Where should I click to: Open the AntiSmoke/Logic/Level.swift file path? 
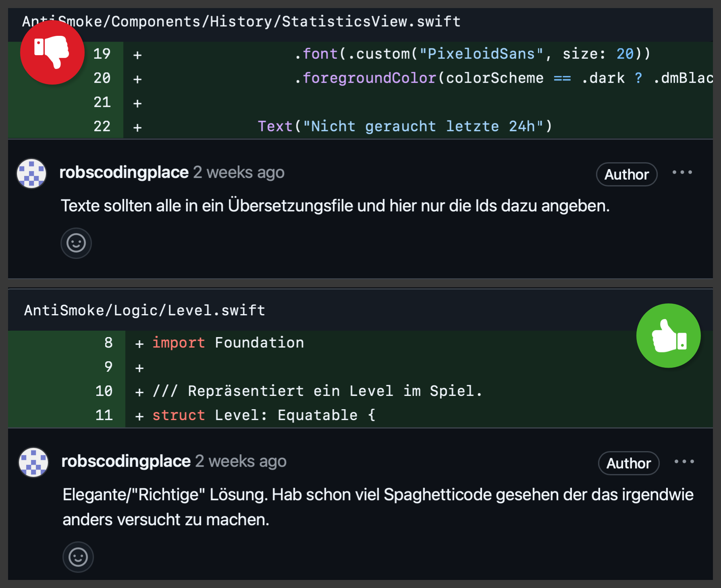click(x=145, y=311)
